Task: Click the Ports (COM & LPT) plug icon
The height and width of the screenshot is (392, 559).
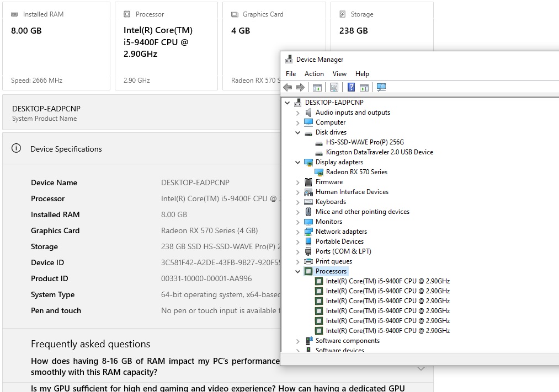Action: (x=308, y=252)
